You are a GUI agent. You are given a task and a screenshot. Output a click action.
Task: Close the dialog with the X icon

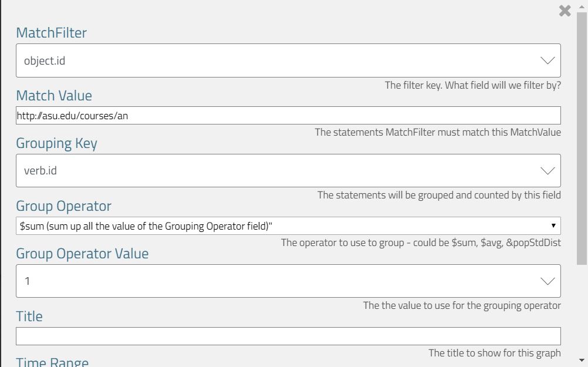(x=565, y=11)
